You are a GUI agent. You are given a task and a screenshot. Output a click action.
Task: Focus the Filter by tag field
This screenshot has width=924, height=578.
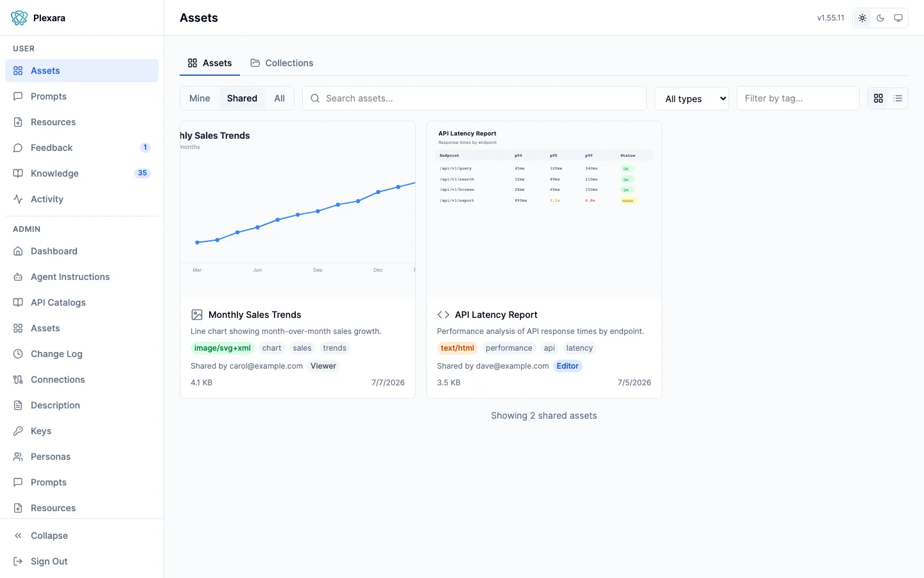(x=798, y=98)
